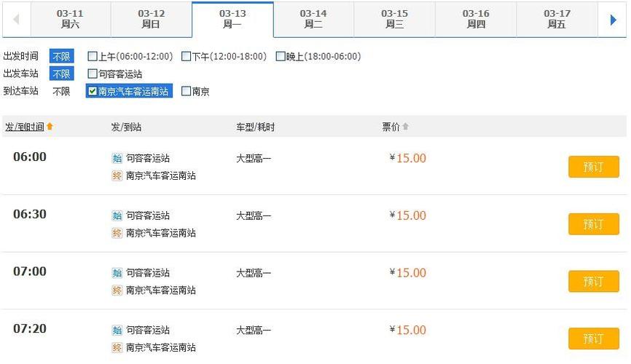This screenshot has width=631, height=364.
Task: Select 不限 for departure time
Action: pyautogui.click(x=62, y=56)
